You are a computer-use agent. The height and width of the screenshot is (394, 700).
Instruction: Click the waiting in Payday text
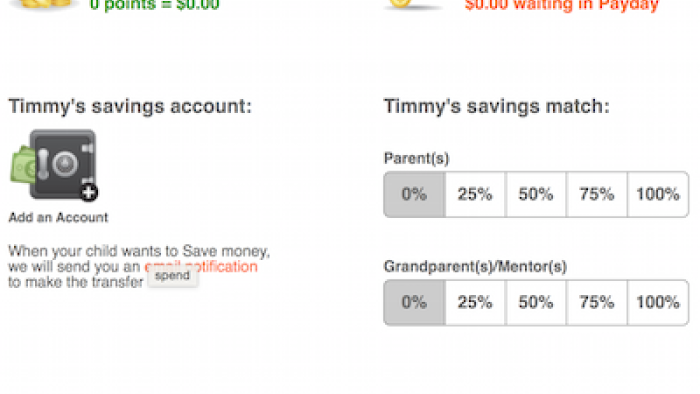pyautogui.click(x=562, y=5)
